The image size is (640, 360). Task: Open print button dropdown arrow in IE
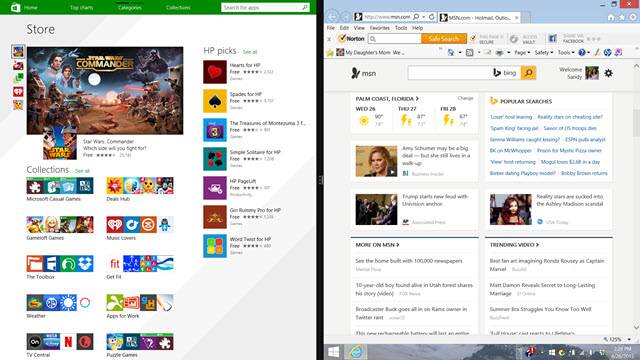[x=509, y=53]
